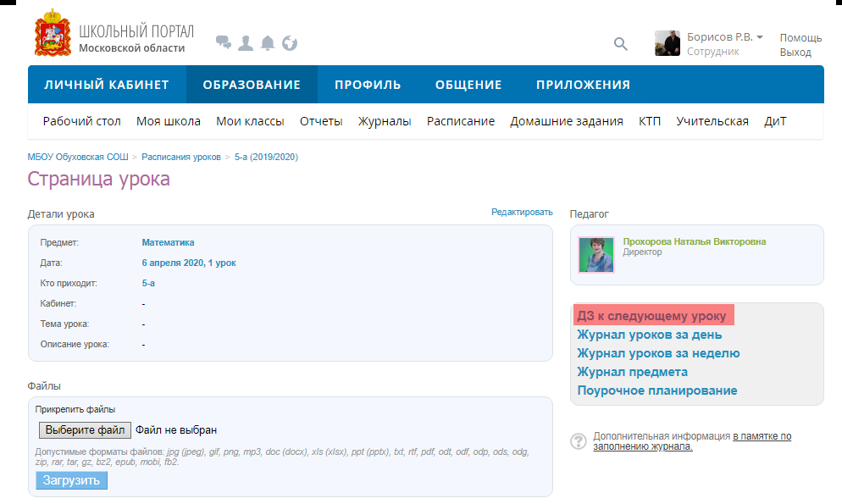This screenshot has width=842, height=504.
Task: Open Домашние задания submenu item
Action: pyautogui.click(x=567, y=121)
